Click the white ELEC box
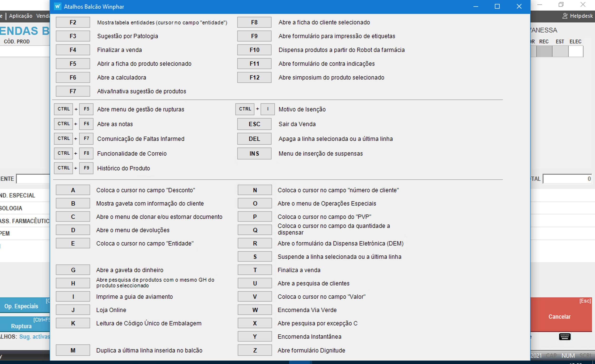The width and height of the screenshot is (595, 364). [575, 51]
